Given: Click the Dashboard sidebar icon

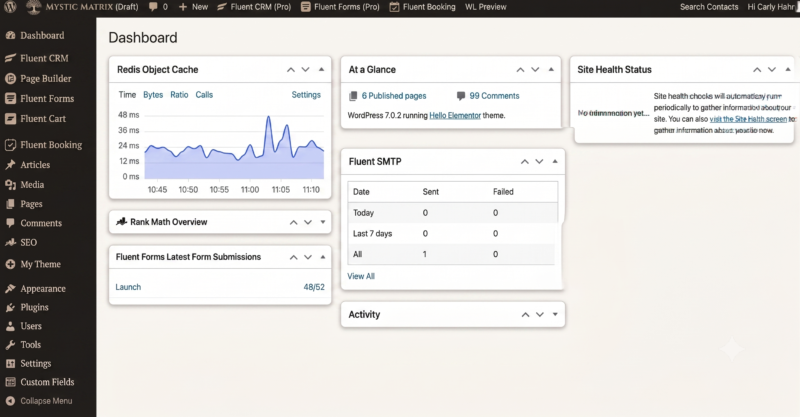Looking at the screenshot, I should [10, 35].
